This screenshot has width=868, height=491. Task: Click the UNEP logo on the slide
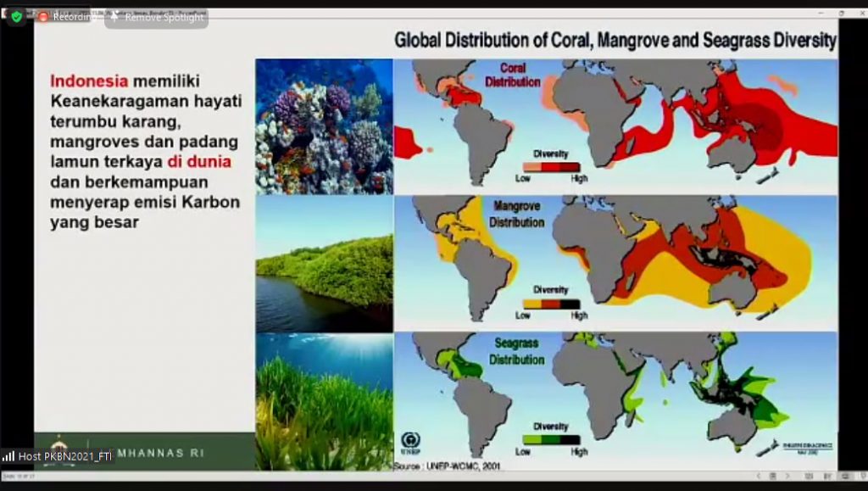tap(409, 441)
